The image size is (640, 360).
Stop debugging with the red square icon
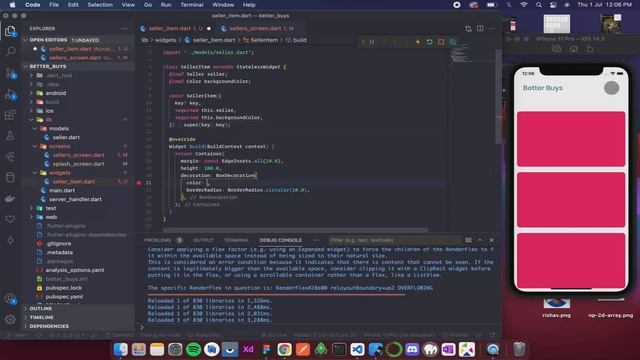tap(441, 42)
